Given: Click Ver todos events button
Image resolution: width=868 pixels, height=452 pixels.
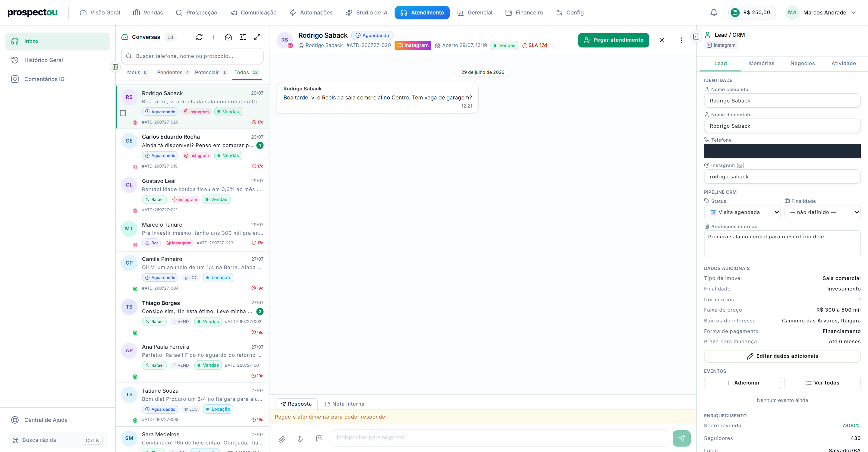Looking at the screenshot, I should click(x=822, y=383).
